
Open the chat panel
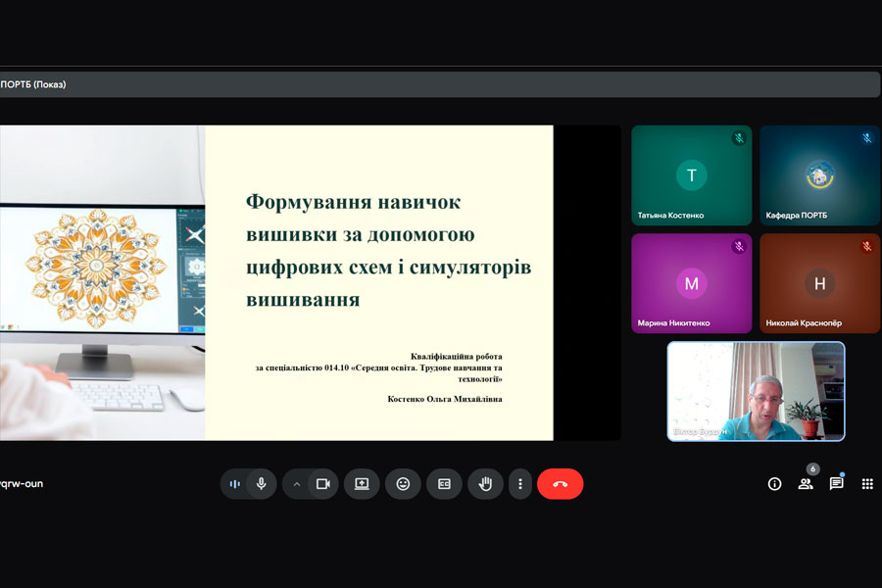click(x=837, y=484)
